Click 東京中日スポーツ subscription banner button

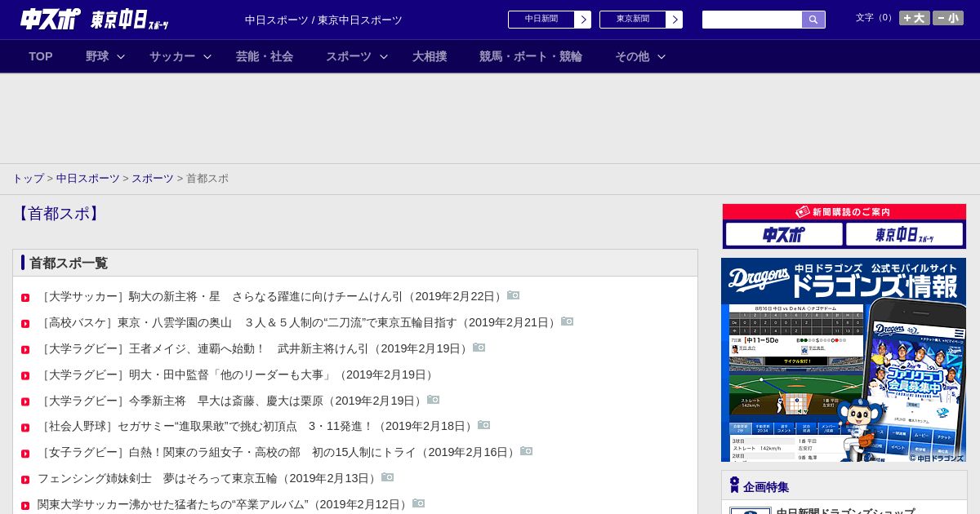pos(905,235)
